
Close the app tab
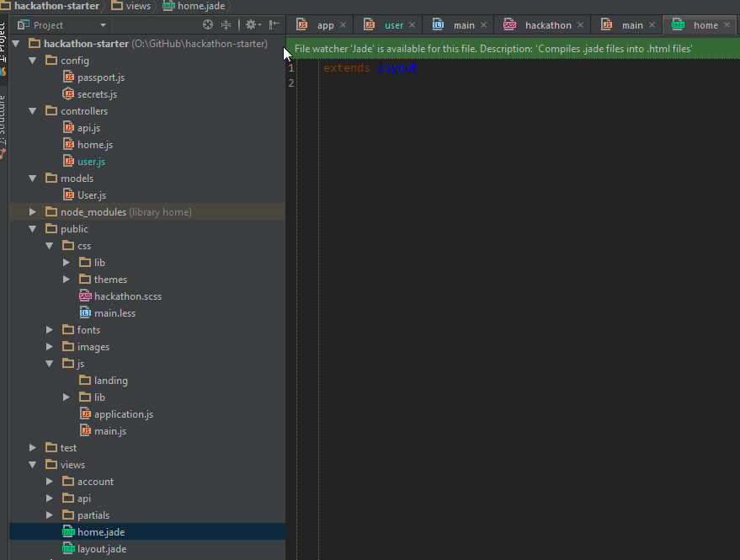pyautogui.click(x=343, y=25)
